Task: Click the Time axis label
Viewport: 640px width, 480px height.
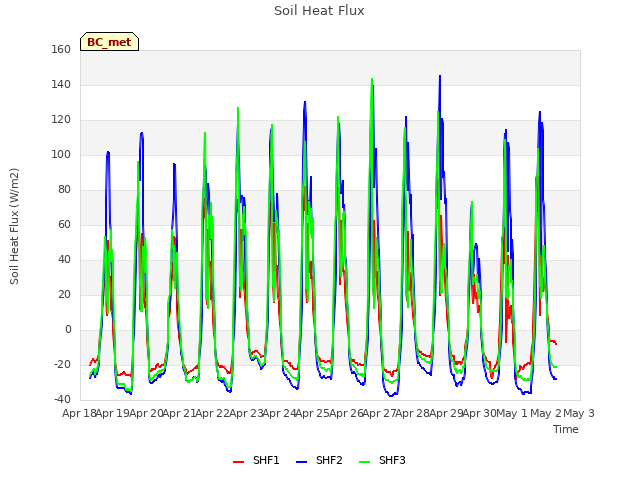Action: (566, 429)
